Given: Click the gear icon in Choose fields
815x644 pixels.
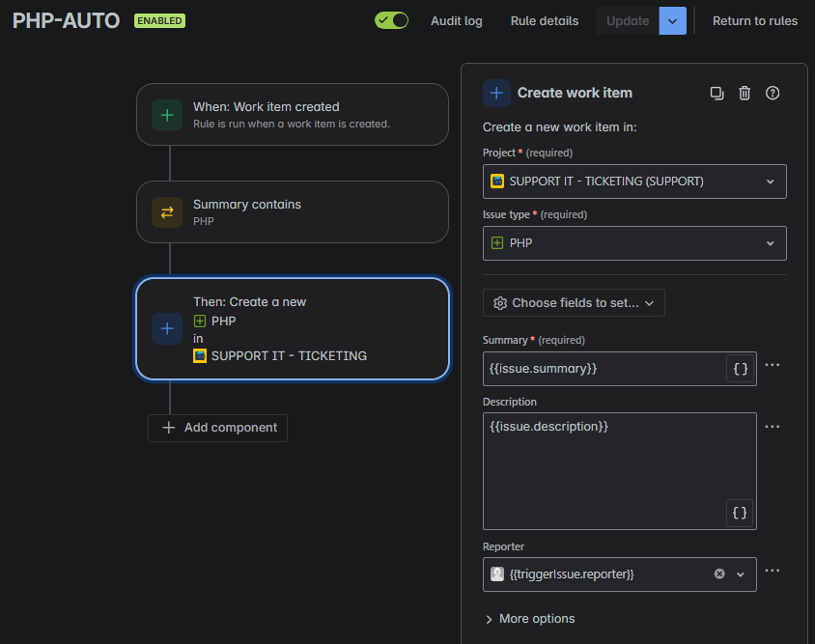Looking at the screenshot, I should (x=500, y=303).
